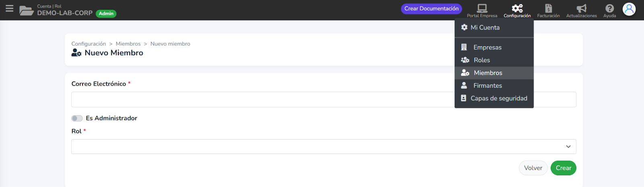Focus the Correo Electrónico input field

[324, 99]
